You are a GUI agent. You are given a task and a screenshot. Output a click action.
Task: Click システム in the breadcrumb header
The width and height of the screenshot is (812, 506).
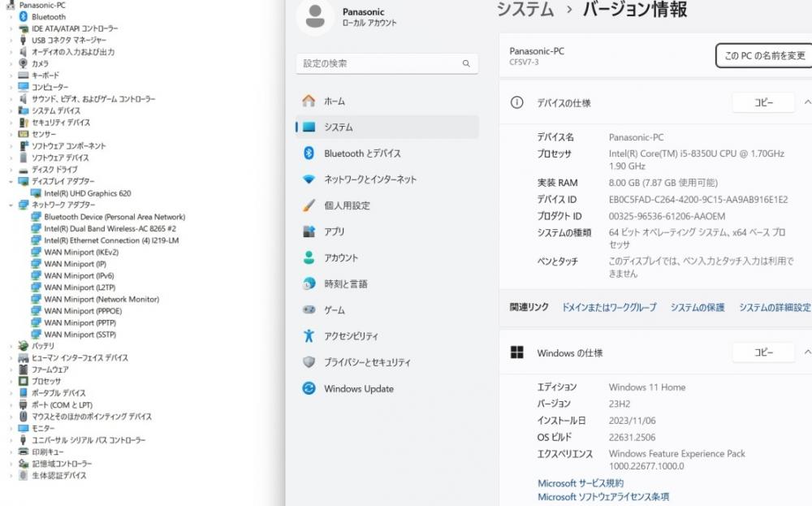pyautogui.click(x=525, y=9)
